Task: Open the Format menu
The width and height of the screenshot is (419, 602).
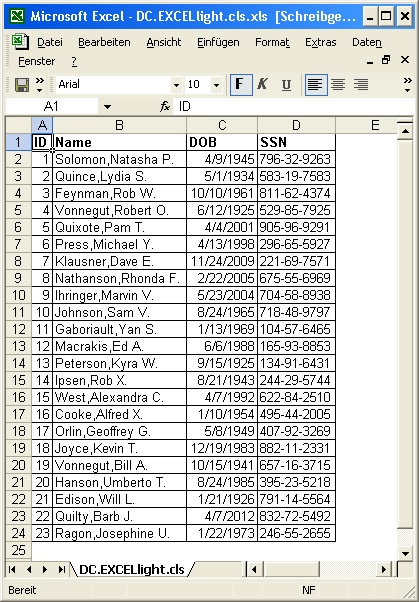Action: [272, 42]
